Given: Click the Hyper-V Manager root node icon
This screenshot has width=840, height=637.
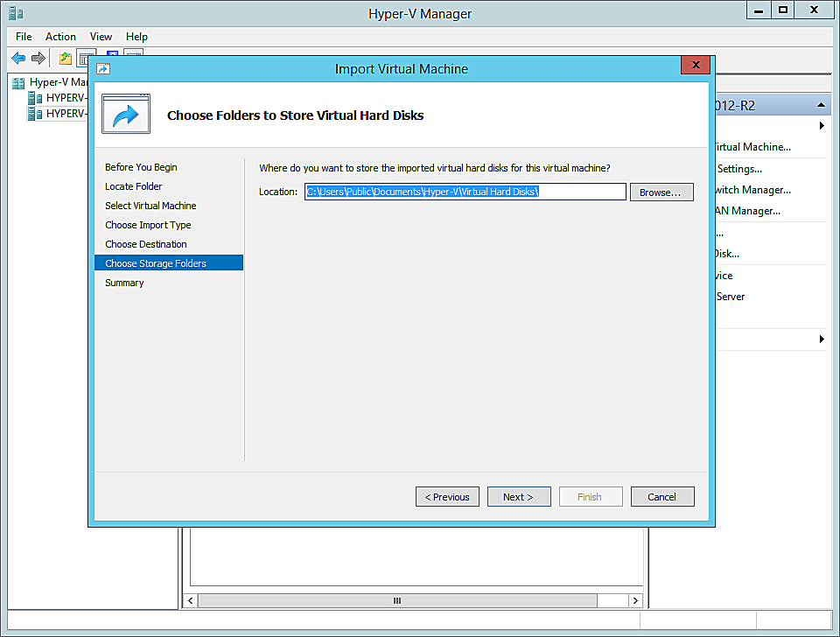Looking at the screenshot, I should tap(18, 83).
